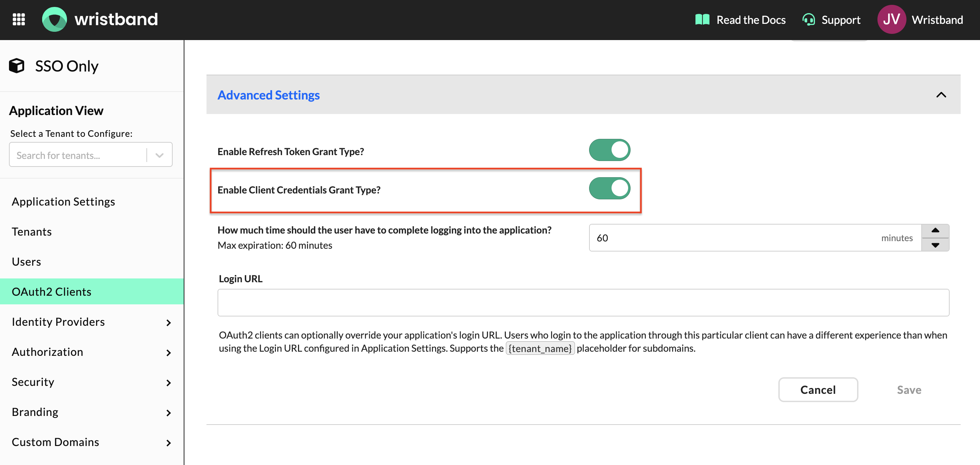The height and width of the screenshot is (465, 980).
Task: Open the Tenants page
Action: (31, 232)
